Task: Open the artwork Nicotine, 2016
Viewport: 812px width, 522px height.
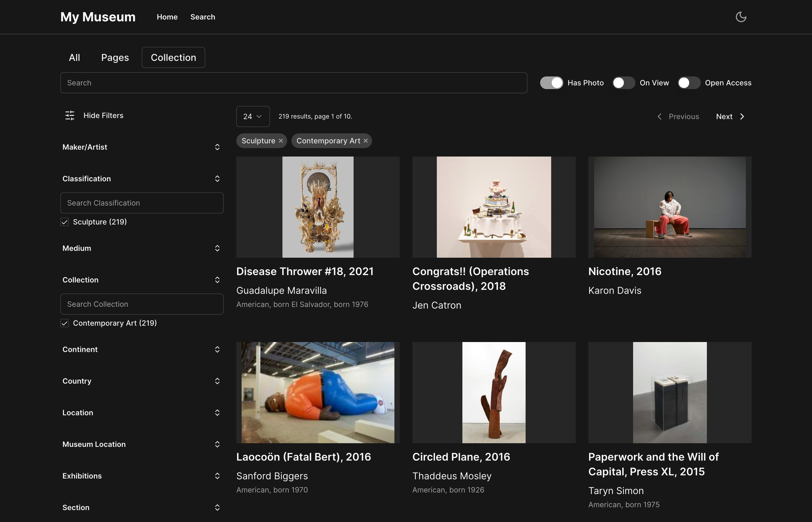Action: click(625, 271)
